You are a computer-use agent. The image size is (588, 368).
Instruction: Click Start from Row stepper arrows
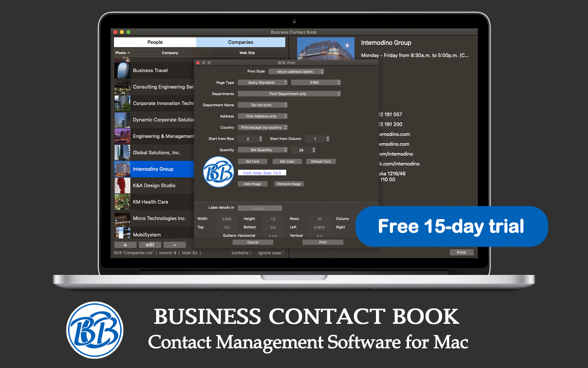pos(261,139)
